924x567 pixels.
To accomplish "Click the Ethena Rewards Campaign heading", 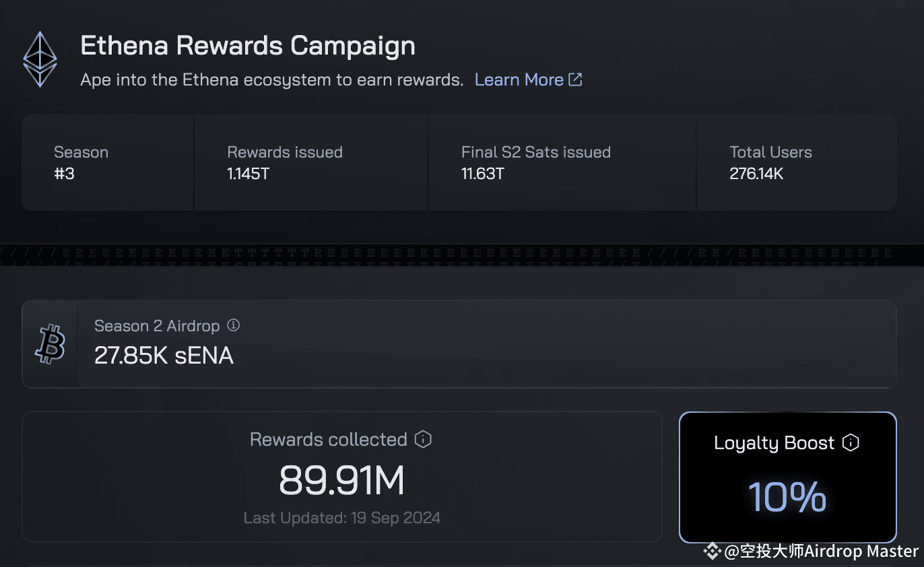I will [248, 46].
